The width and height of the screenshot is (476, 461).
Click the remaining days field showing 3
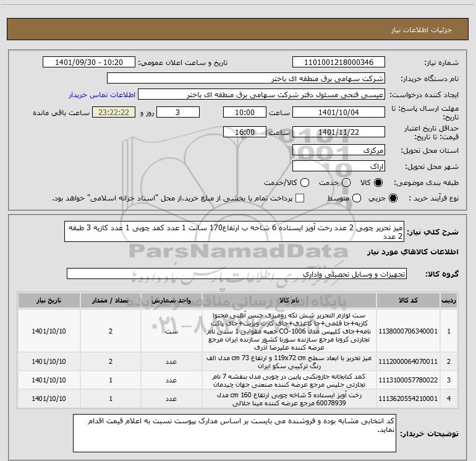[x=178, y=112]
